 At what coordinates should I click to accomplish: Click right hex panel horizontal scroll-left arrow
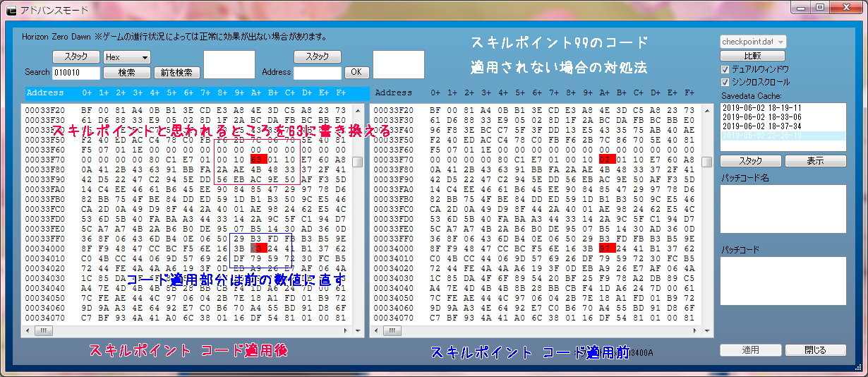(x=376, y=330)
